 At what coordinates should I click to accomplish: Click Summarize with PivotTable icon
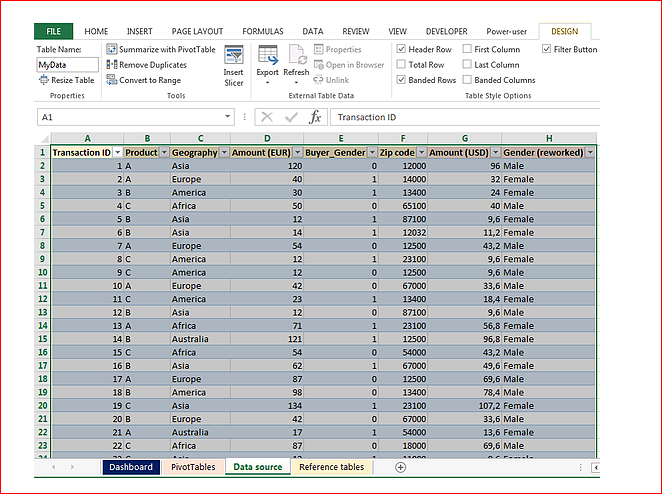coord(111,49)
